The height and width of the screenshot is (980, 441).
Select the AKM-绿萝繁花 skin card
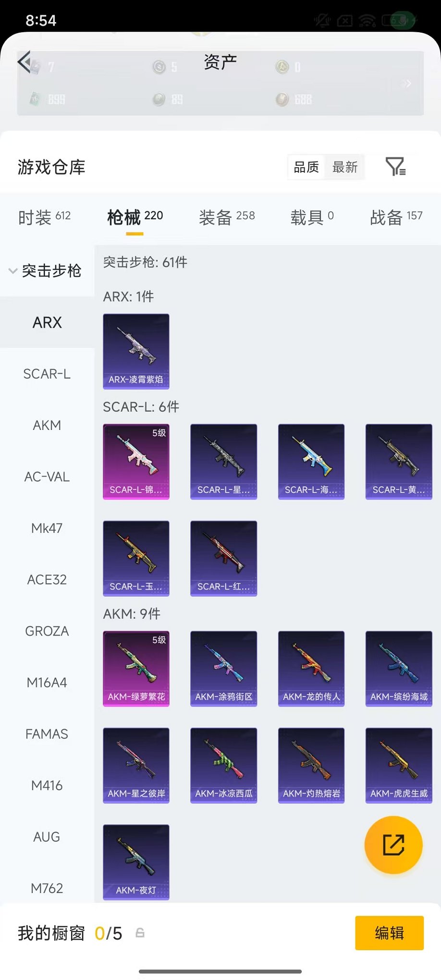click(136, 669)
